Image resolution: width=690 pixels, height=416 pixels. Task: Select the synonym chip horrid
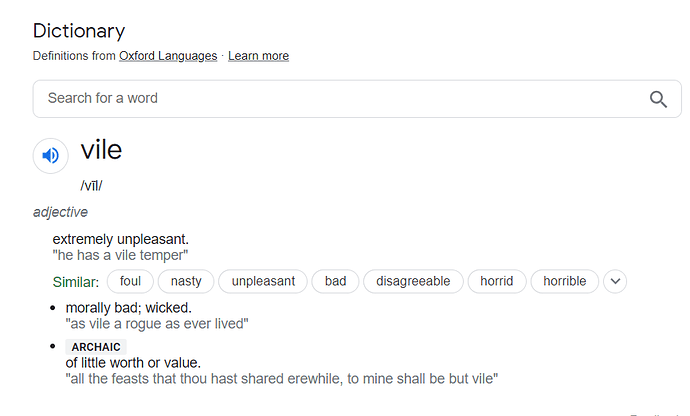click(496, 281)
